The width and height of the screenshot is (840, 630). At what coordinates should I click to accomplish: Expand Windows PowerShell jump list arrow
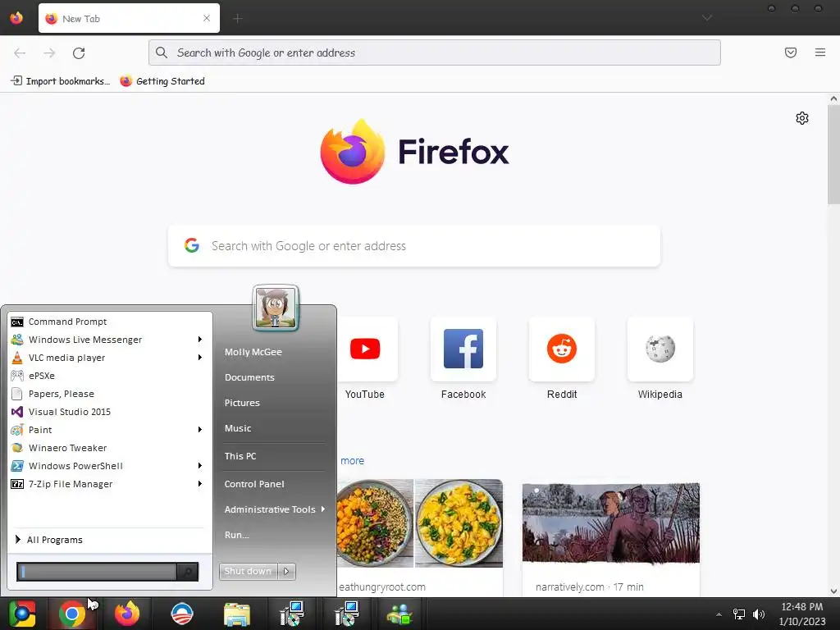(200, 466)
